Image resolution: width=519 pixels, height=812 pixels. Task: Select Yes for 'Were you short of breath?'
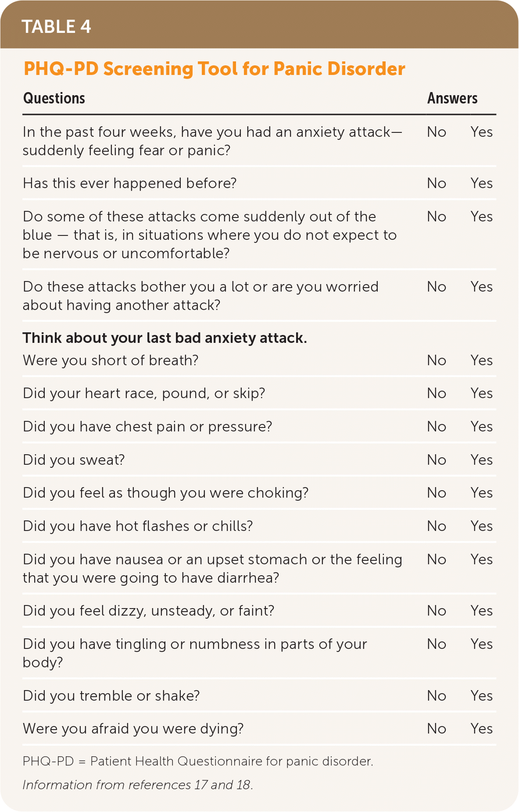coord(481,360)
